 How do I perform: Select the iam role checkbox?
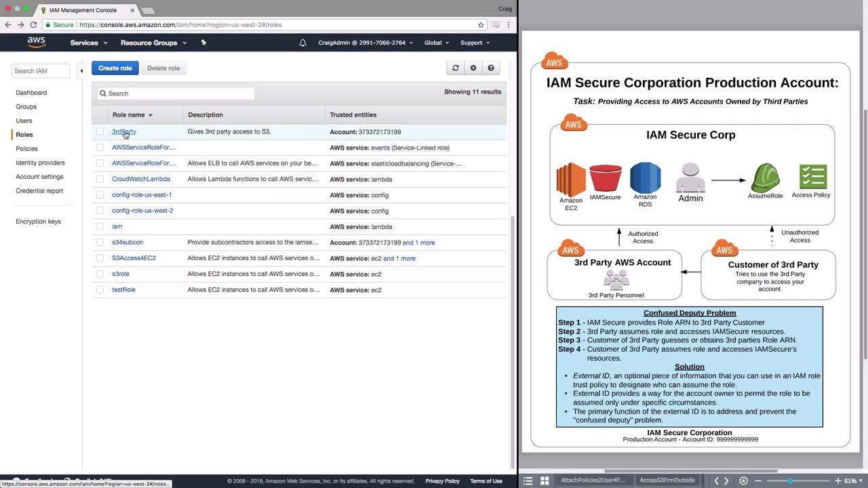(100, 226)
